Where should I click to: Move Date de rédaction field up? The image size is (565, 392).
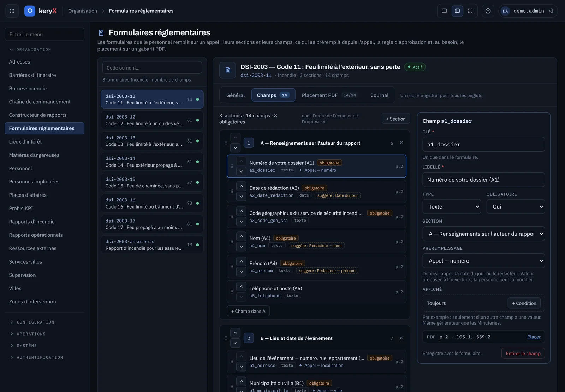pyautogui.click(x=241, y=186)
